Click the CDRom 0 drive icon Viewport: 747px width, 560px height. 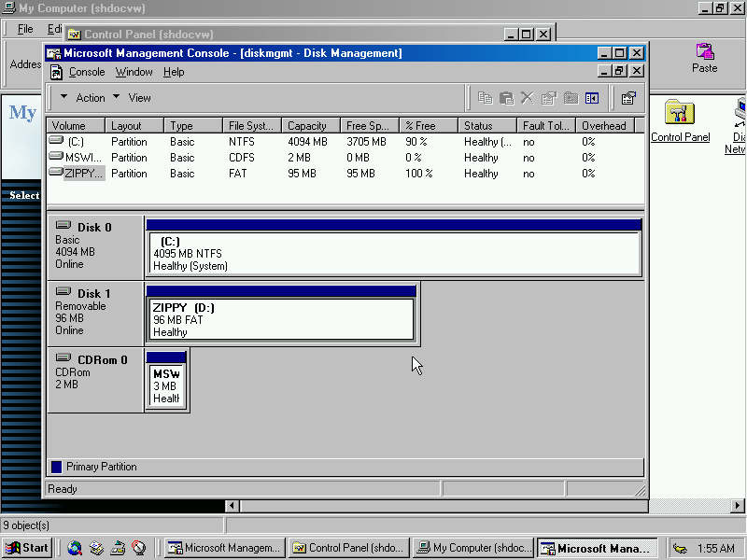[63, 359]
